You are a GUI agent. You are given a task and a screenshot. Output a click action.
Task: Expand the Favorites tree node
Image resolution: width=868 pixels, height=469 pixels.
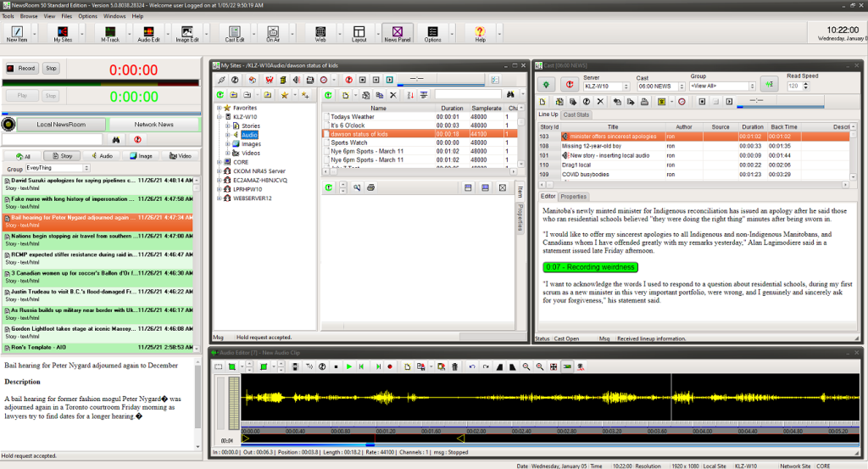219,108
